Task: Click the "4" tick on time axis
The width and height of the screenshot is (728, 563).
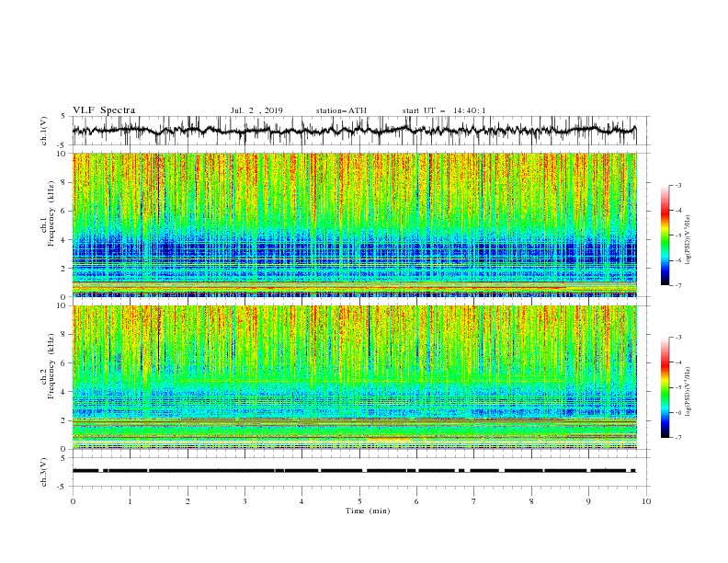Action: click(301, 501)
